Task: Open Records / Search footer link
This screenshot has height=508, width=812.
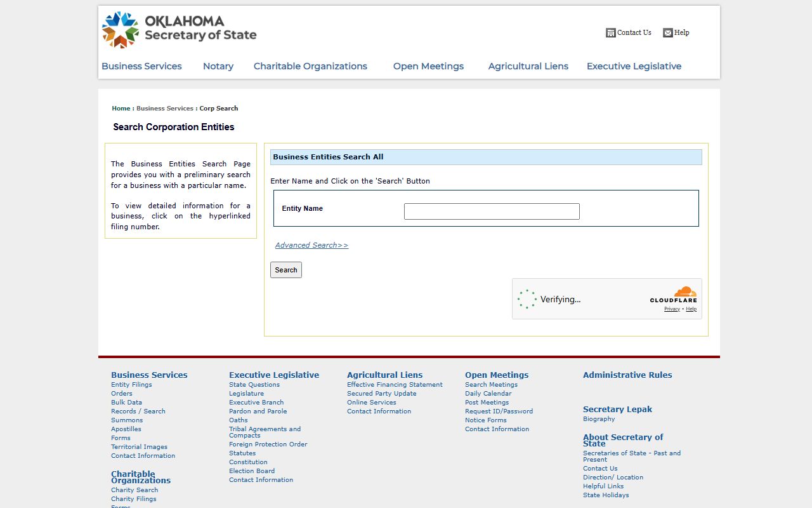Action: tap(138, 411)
